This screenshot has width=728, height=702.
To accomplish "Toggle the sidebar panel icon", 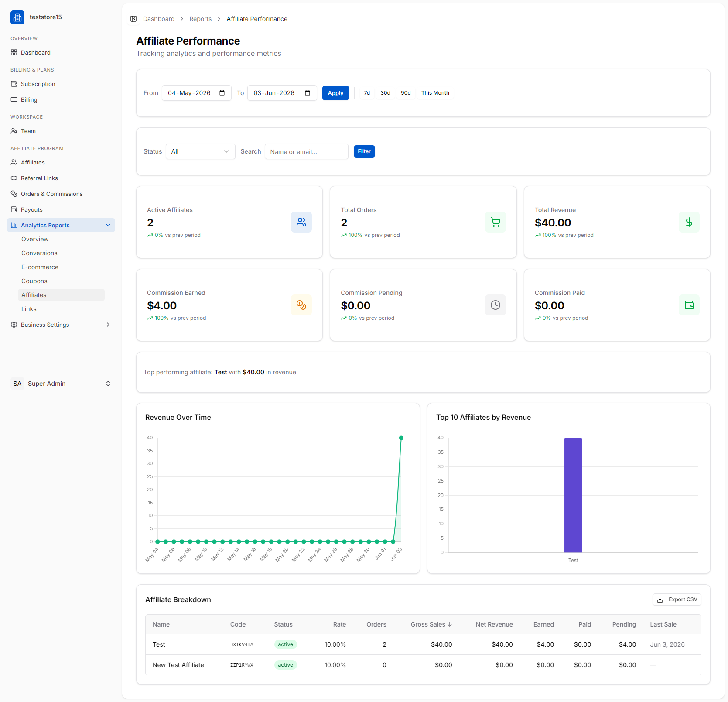I will 133,19.
